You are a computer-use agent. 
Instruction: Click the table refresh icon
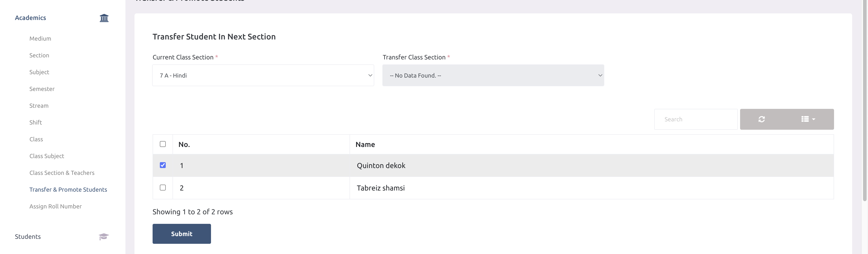pyautogui.click(x=762, y=119)
